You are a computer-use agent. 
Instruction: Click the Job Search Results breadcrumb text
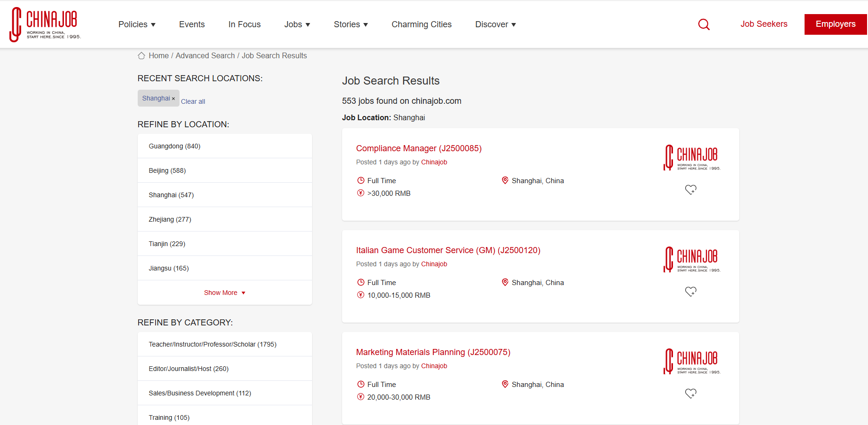(274, 56)
